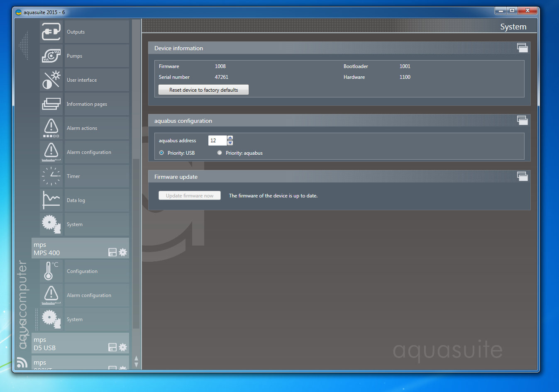Decrease aquabus address with down arrow
559x392 pixels.
(230, 143)
